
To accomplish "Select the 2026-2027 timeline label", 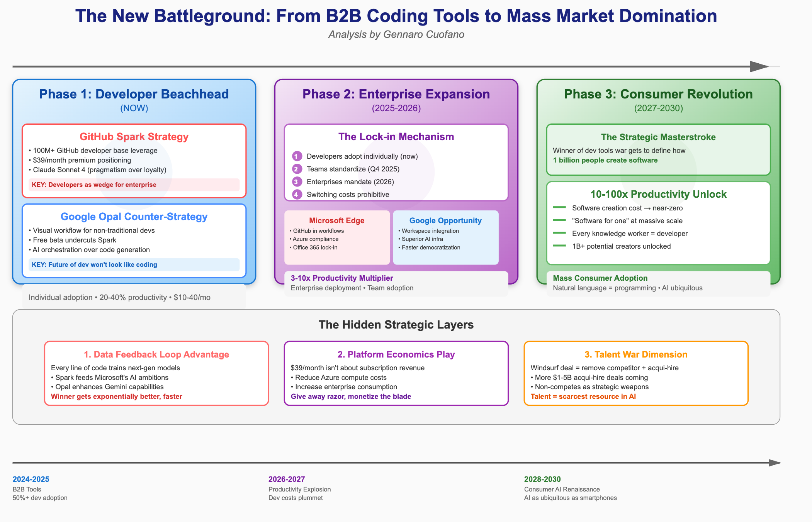I will coord(287,479).
